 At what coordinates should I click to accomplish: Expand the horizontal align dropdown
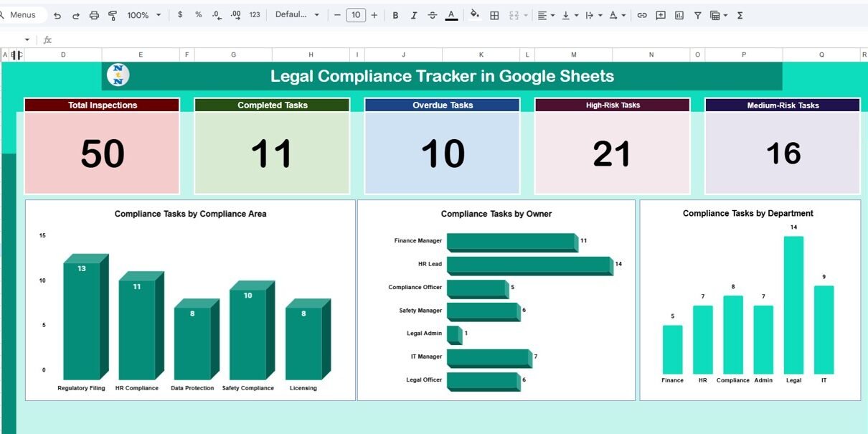[546, 15]
